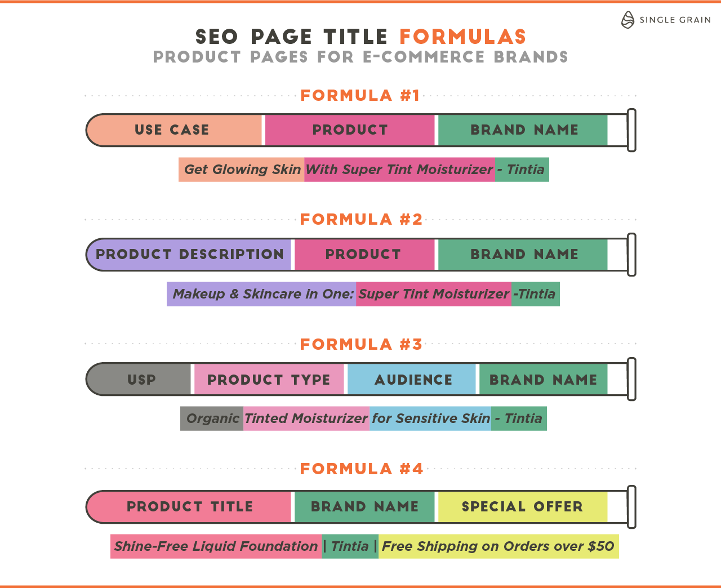Click Brand Name segment in Formula #1
The image size is (721, 588).
pos(524,130)
